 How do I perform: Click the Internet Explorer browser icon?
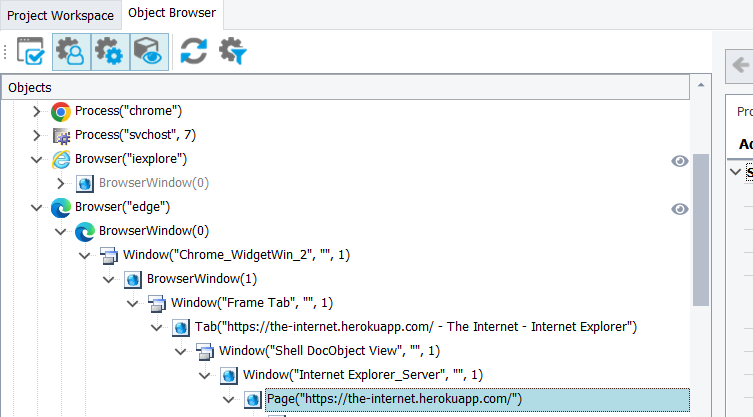tap(60, 159)
